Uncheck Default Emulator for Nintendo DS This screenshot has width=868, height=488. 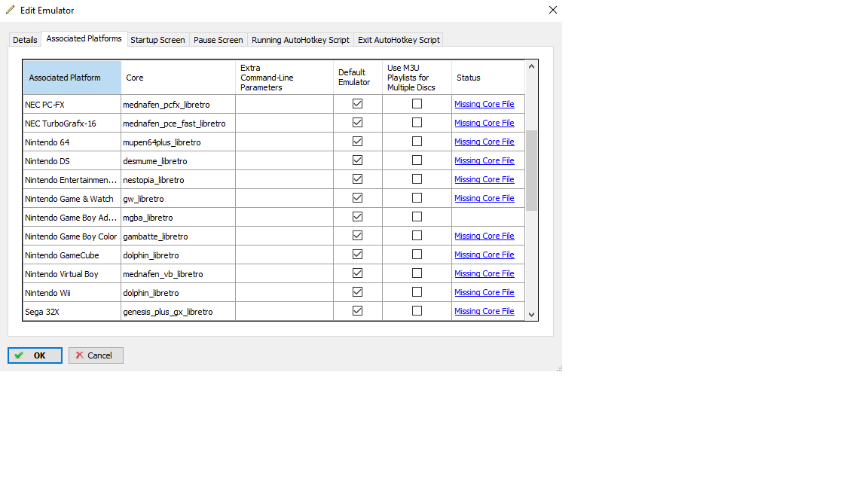(358, 160)
